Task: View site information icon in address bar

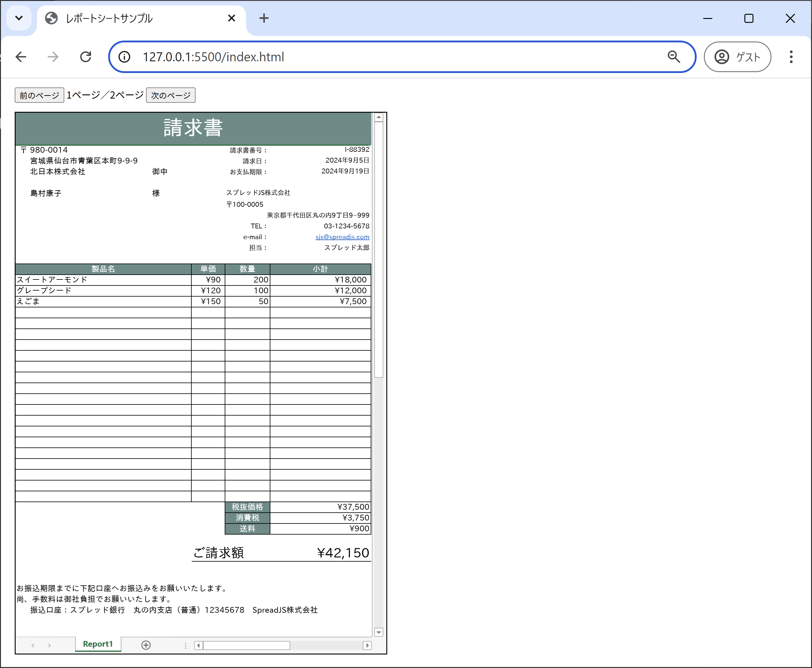Action: click(x=124, y=57)
